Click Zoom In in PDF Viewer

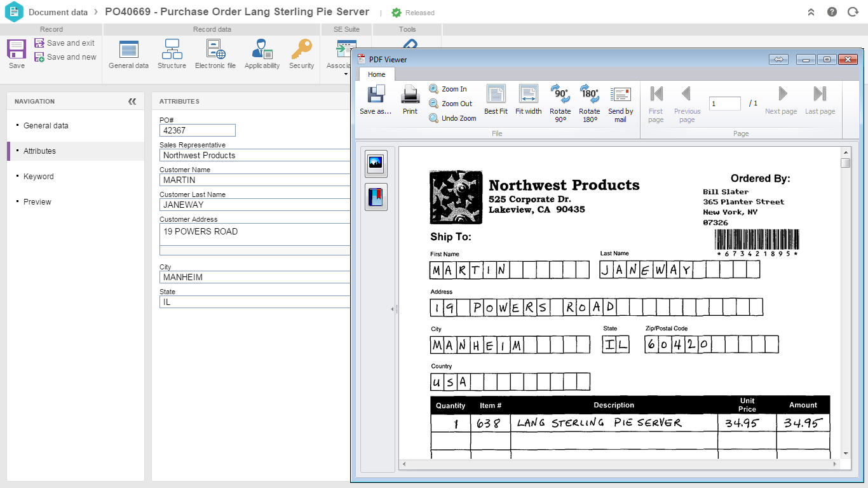tap(448, 89)
